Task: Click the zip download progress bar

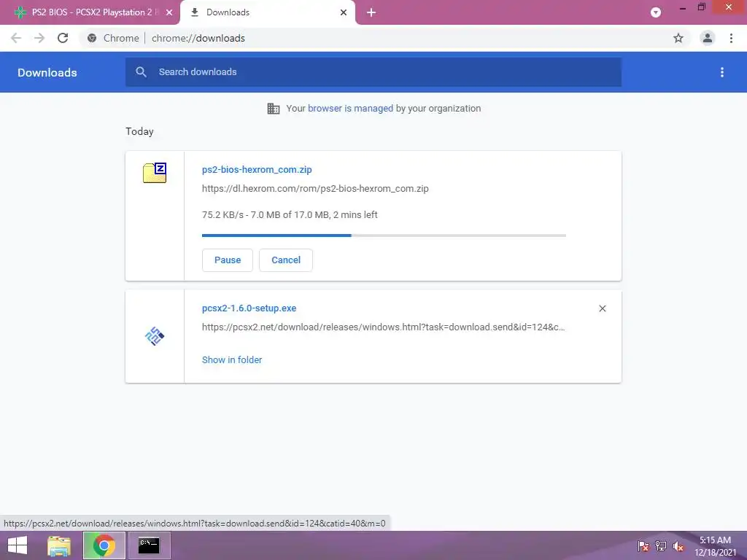Action: coord(384,236)
